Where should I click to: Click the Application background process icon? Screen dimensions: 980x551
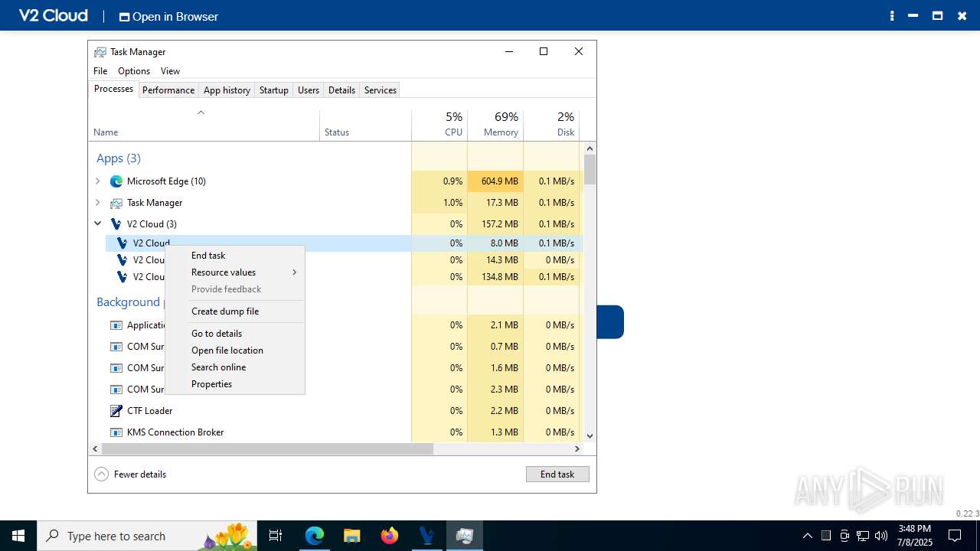tap(116, 325)
